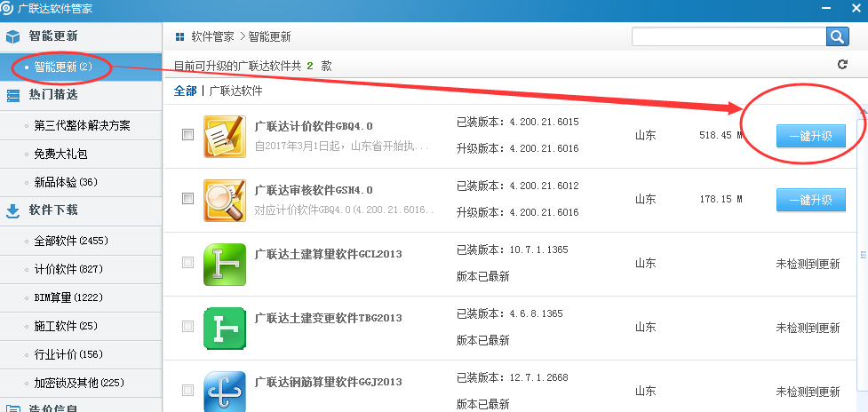868x412 pixels.
Task: Click the 广联达钢筋算量软件GGJ2013 title
Action: [x=328, y=382]
